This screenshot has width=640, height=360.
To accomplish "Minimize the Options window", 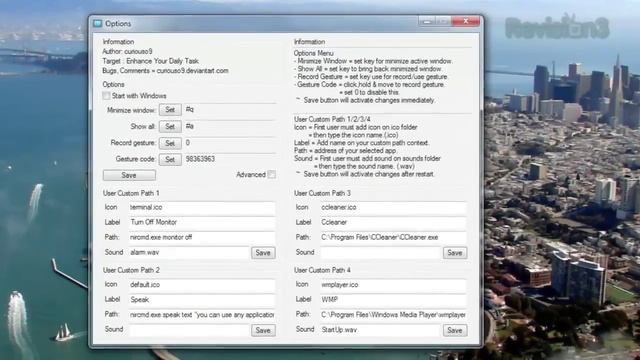I will (427, 21).
